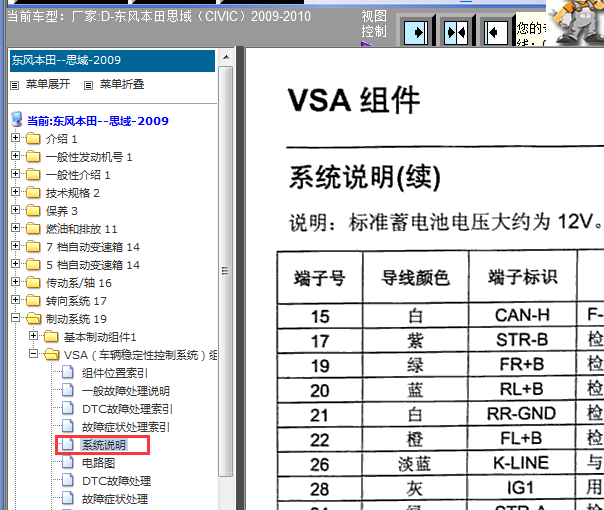Click the 导线颜色 column header
The width and height of the screenshot is (604, 510).
416,277
